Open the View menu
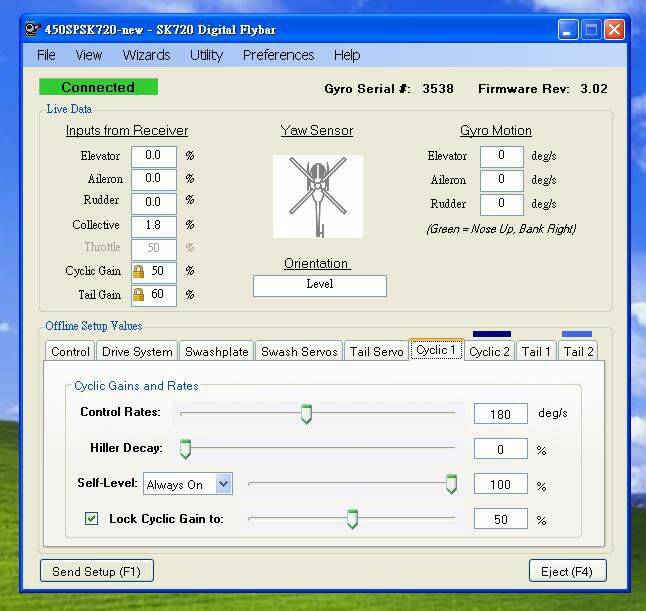The height and width of the screenshot is (611, 646). (x=89, y=55)
